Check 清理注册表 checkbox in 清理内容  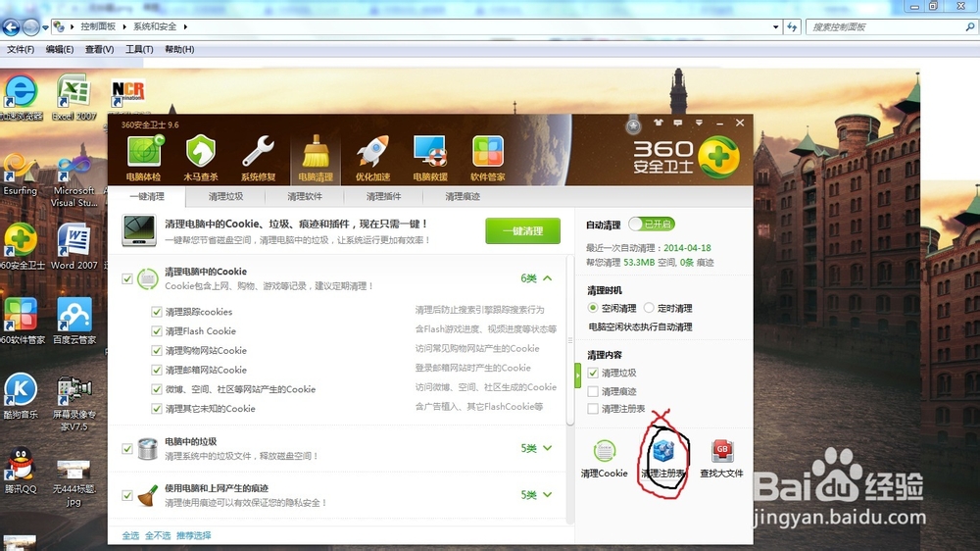pos(593,409)
